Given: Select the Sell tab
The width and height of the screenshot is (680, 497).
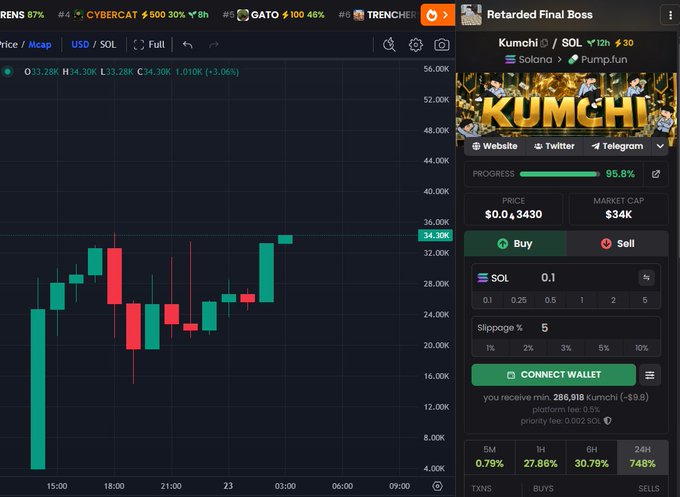Looking at the screenshot, I should click(617, 244).
